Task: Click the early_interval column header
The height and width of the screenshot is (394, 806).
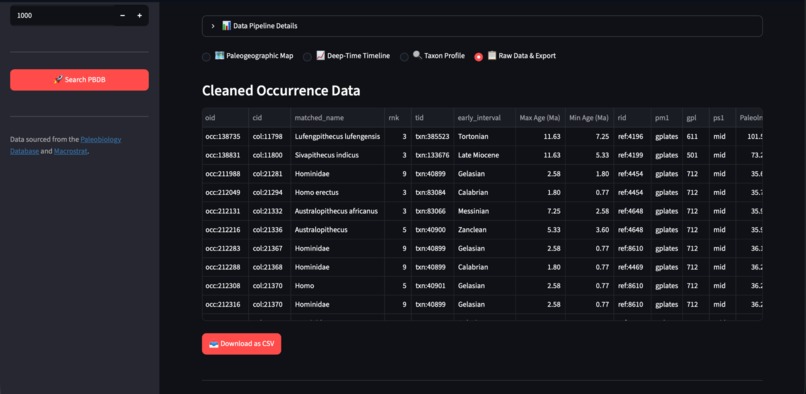Action: pos(484,118)
